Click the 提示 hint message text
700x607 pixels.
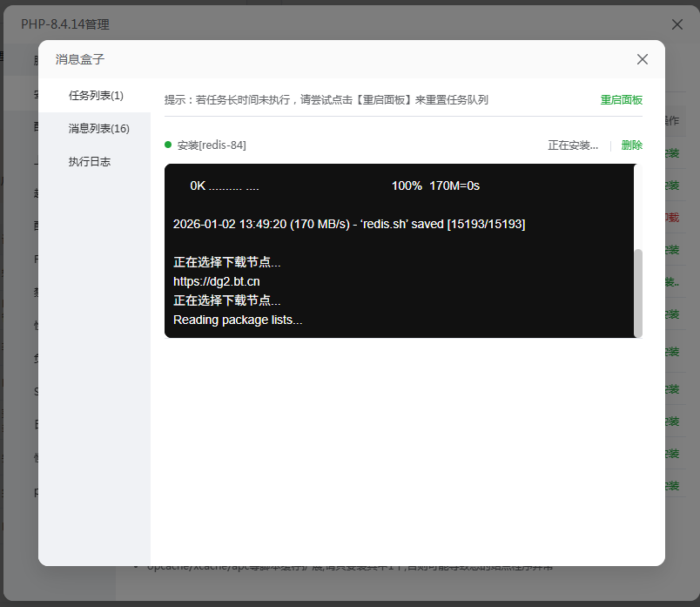(x=326, y=100)
